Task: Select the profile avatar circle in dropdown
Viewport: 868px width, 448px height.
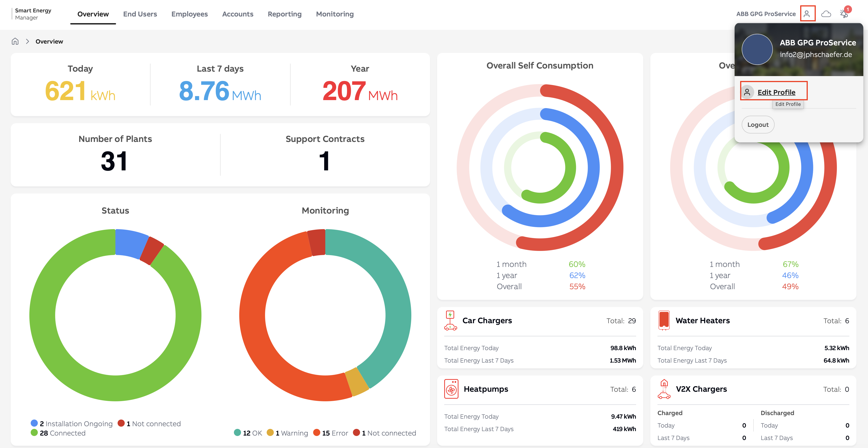Action: (757, 50)
